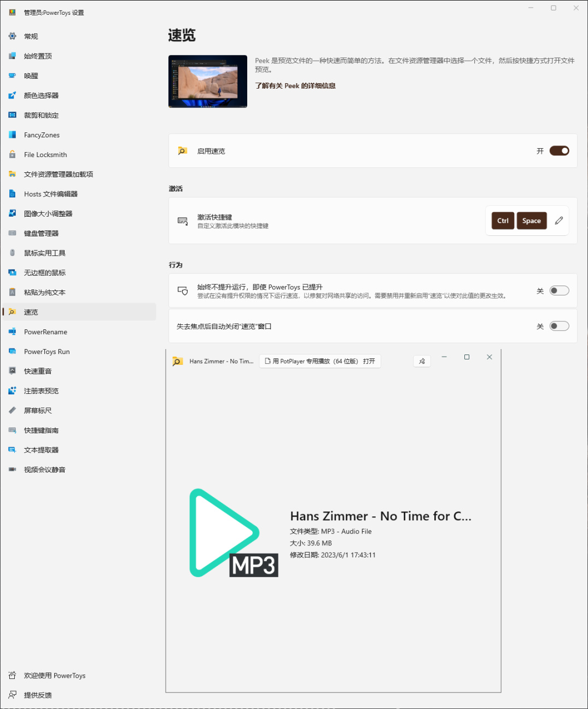
Task: Maximize the Peek preview window
Action: coord(467,357)
